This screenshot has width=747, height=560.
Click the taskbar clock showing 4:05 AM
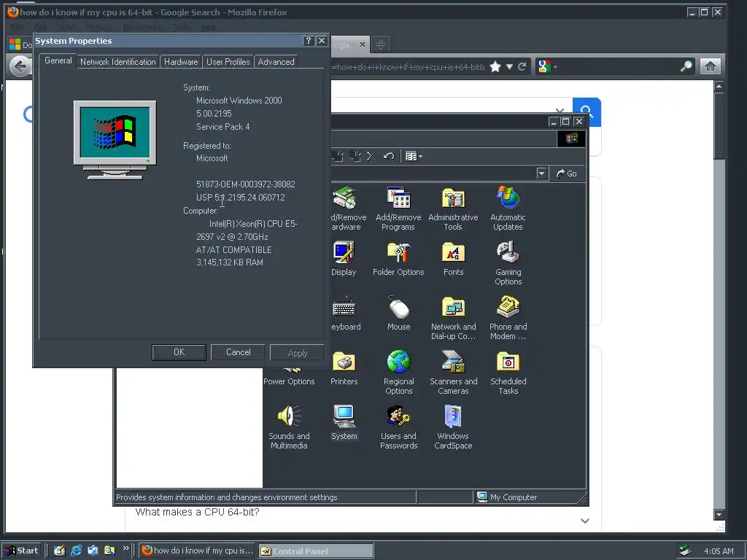pos(719,551)
